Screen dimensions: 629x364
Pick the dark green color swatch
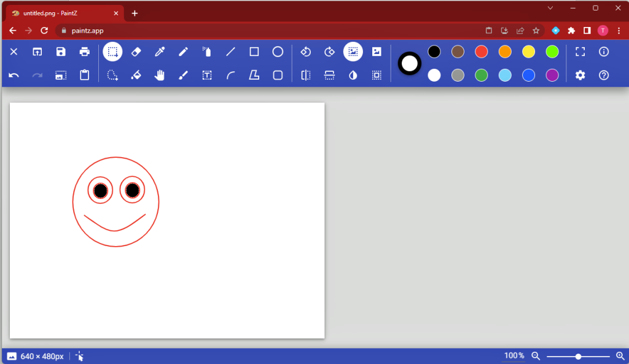click(482, 75)
